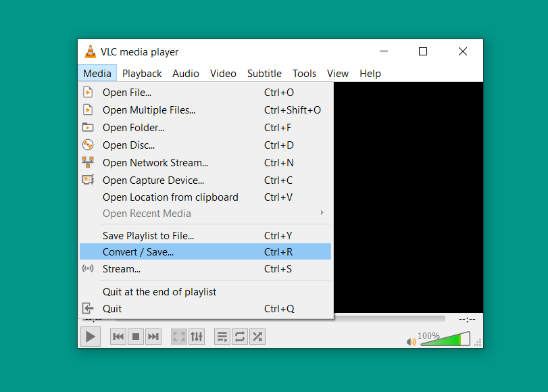The height and width of the screenshot is (392, 548).
Task: Skip to next media track
Action: [x=153, y=337]
